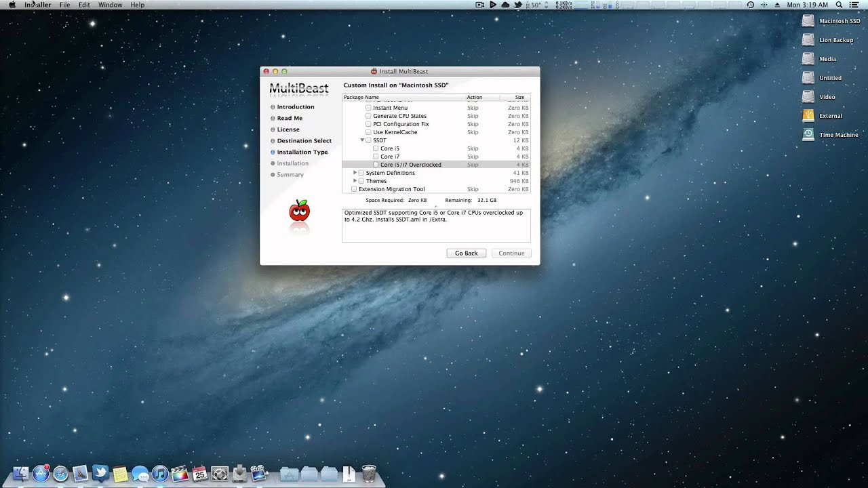This screenshot has width=868, height=488.
Task: Click the License step in sidebar
Action: pyautogui.click(x=288, y=129)
